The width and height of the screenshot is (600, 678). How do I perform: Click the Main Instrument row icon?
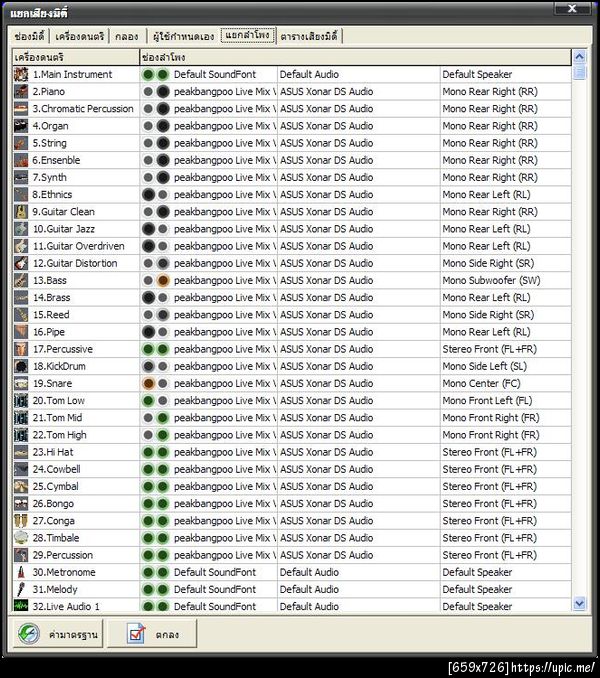coord(21,74)
